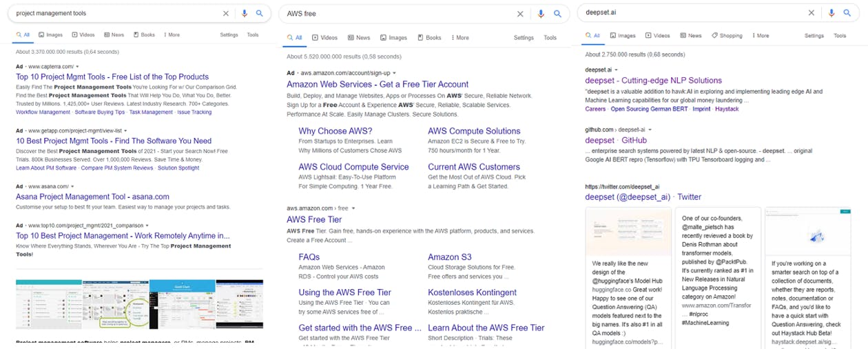
Task: Click 'Haystack' sitelink under deepset result
Action: tap(727, 109)
